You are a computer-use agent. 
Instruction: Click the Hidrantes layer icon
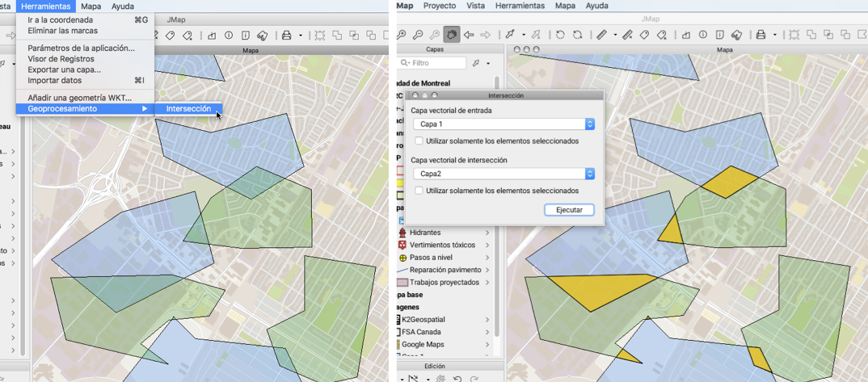pos(402,233)
